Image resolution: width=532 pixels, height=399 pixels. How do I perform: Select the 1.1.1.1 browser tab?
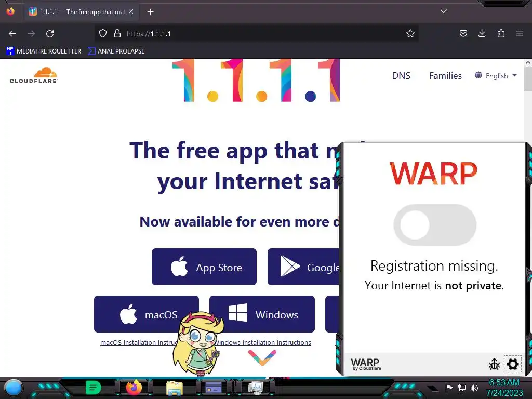82,12
